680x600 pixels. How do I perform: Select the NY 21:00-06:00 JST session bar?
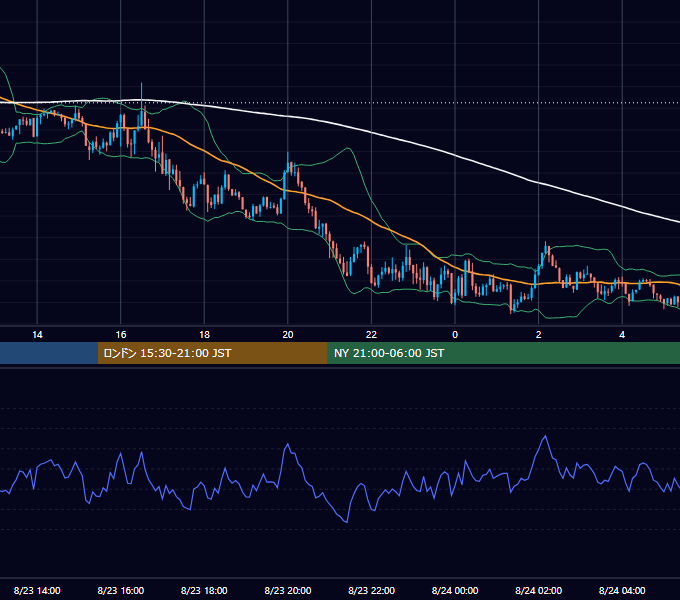[503, 353]
